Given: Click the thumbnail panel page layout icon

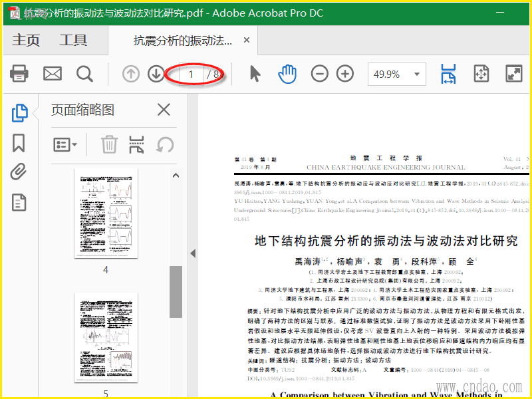Looking at the screenshot, I should click(137, 145).
